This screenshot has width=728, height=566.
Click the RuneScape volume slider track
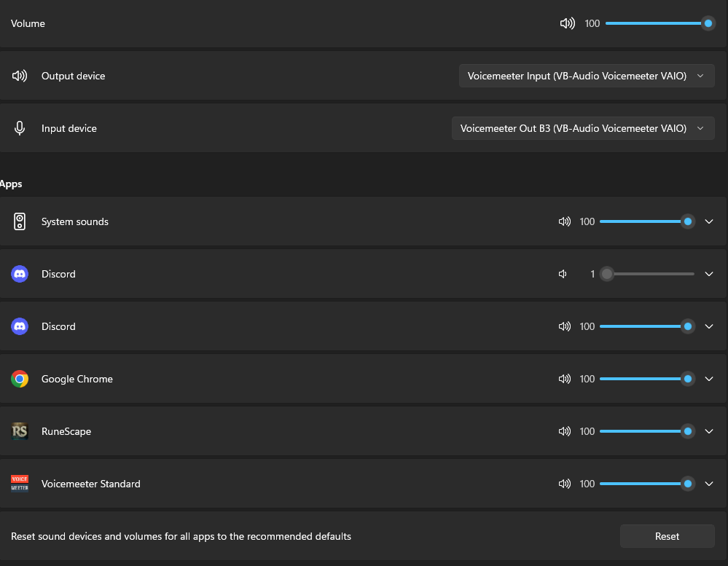pos(641,431)
